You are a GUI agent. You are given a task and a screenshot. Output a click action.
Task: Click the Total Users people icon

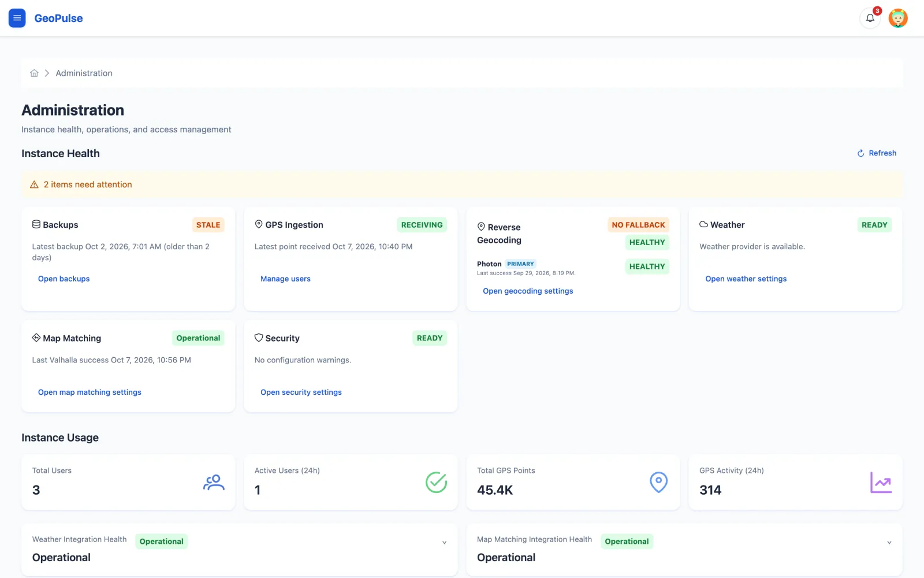point(214,482)
